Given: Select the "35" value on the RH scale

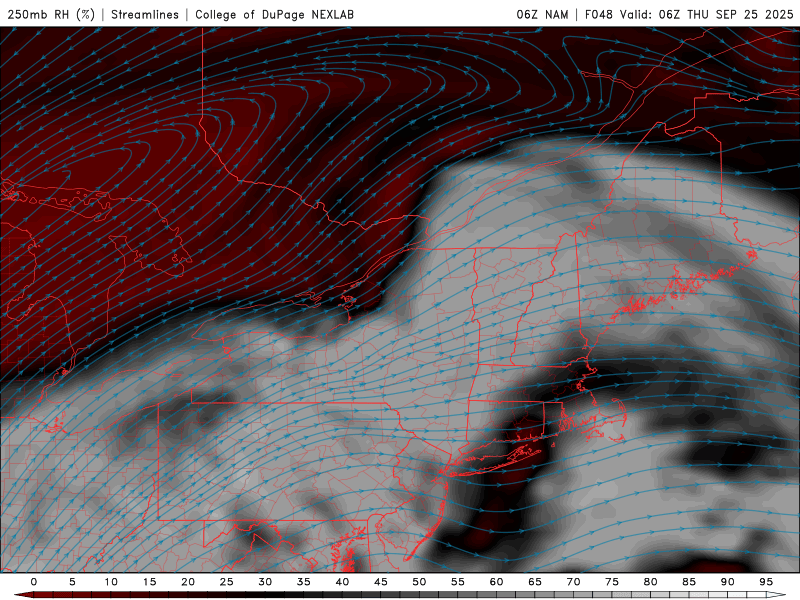Looking at the screenshot, I should 304,582.
